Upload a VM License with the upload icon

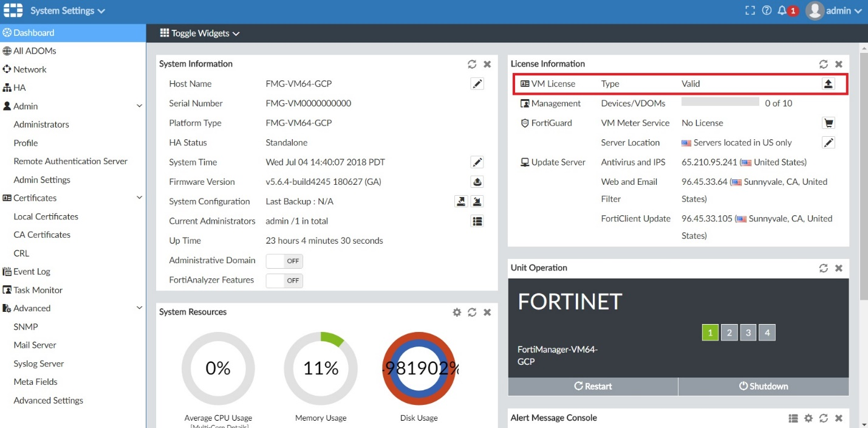tap(829, 83)
